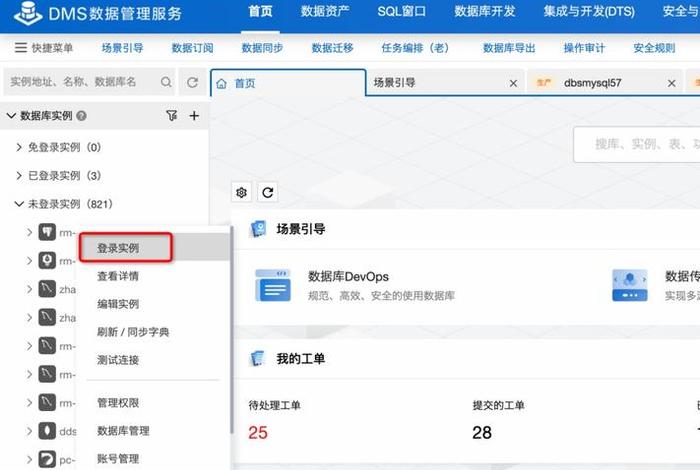Open 操作审计 shortcut link
Viewport: 700px width, 470px height.
coord(584,48)
